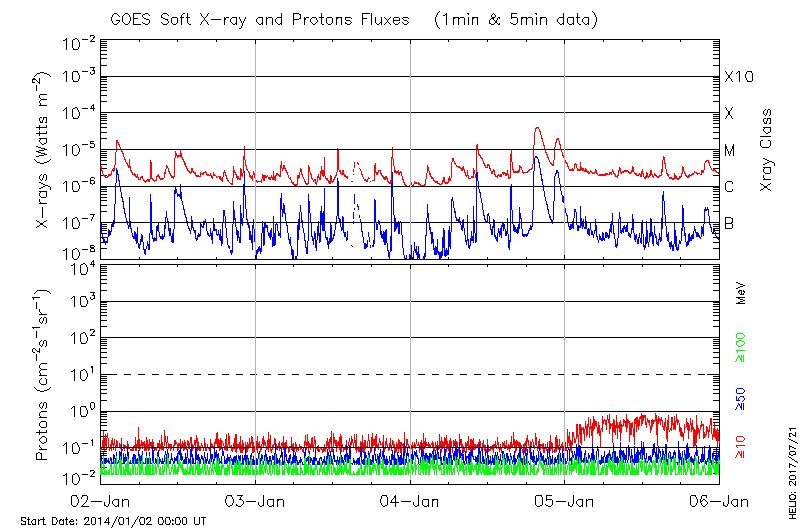Click the M flare class label
The height and width of the screenshot is (530, 800).
730,151
